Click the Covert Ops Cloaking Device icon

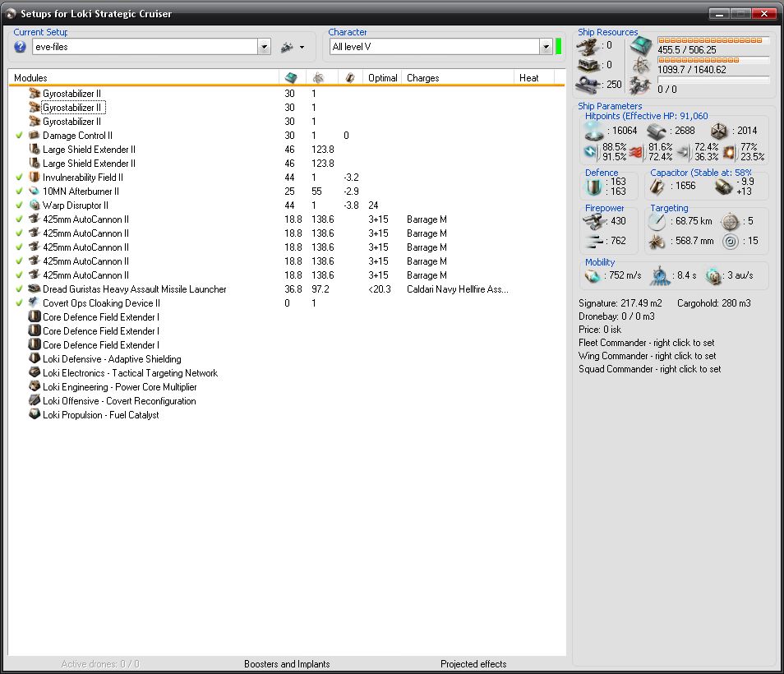[x=35, y=303]
